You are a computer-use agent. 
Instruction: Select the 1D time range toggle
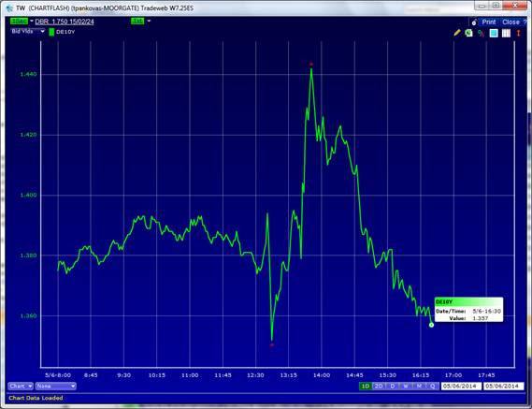tap(366, 386)
